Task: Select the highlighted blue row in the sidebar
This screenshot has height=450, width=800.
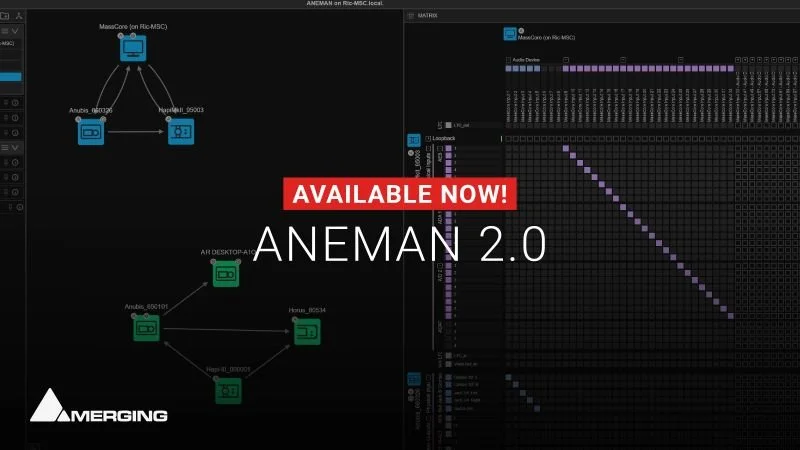Action: (x=11, y=77)
